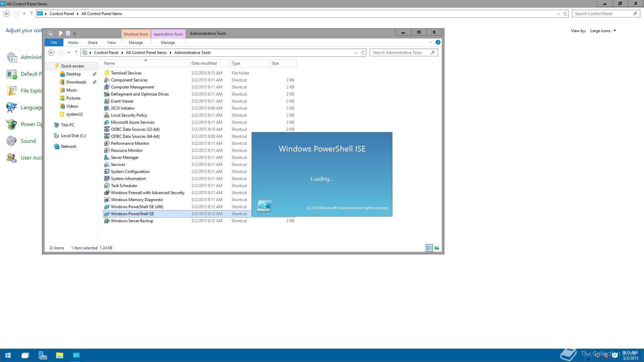
Task: Select the Windows Firewall with Advanced Security icon
Action: pyautogui.click(x=107, y=193)
